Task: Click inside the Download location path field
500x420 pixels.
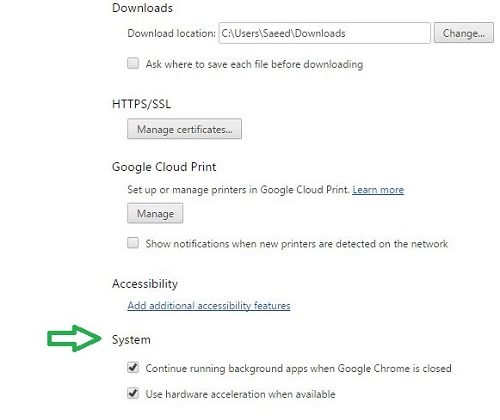Action: [x=324, y=33]
